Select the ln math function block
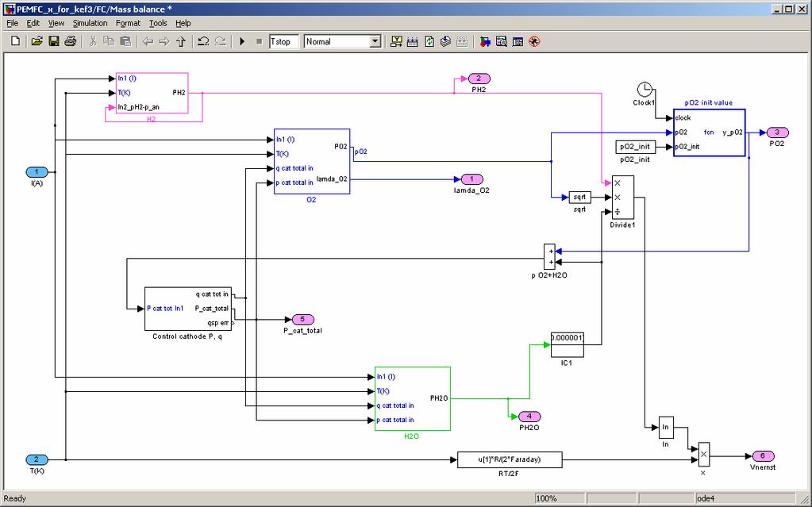Screen dimensions: 812x507 [665, 427]
